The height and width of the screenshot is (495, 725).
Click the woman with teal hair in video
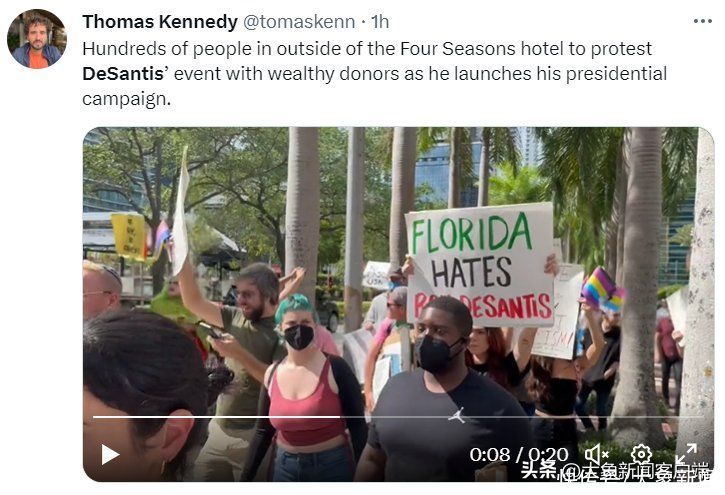point(307,388)
